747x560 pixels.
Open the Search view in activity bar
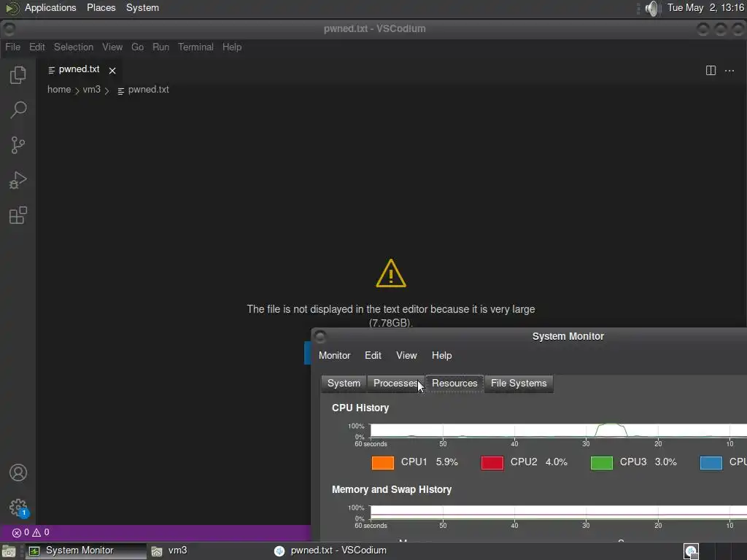[18, 109]
